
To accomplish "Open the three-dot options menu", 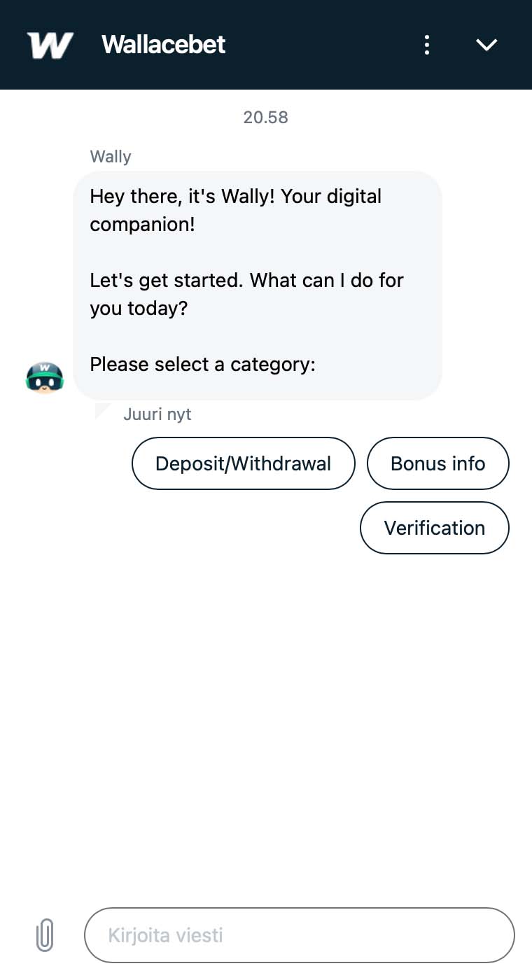I will tap(426, 45).
